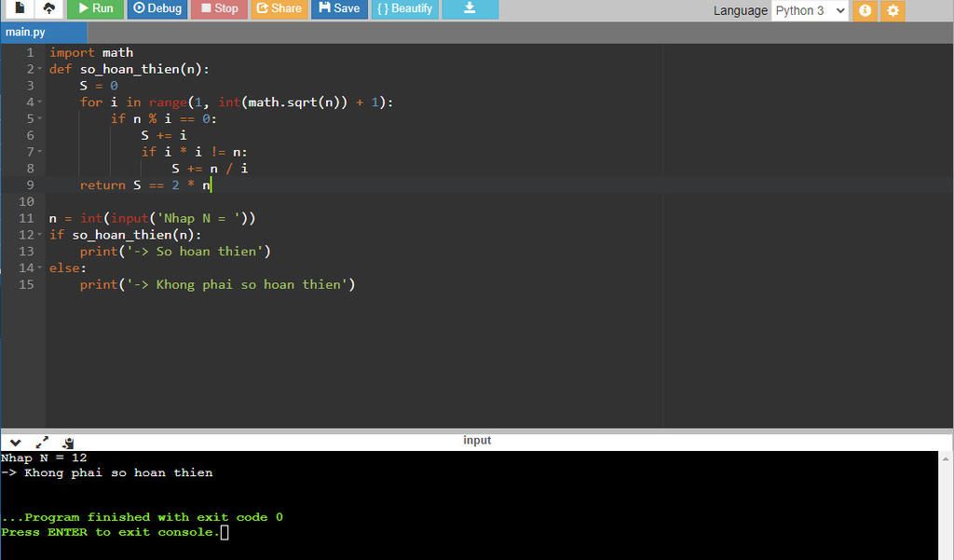Image resolution: width=954 pixels, height=560 pixels.
Task: Click line number 15 in the gutter
Action: pos(26,284)
